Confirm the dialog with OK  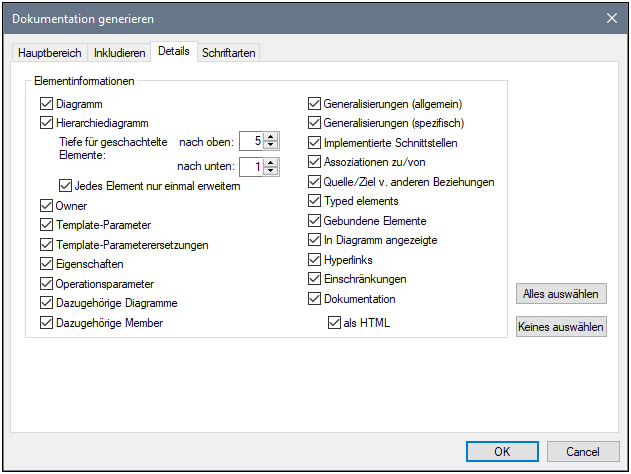point(502,451)
